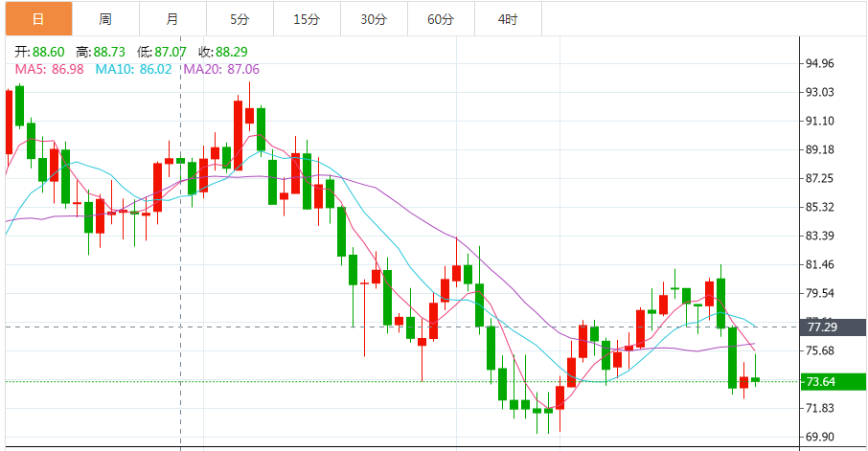Show the 5分 five-minute chart
Viewport: 868px width, 451px height.
coord(239,19)
